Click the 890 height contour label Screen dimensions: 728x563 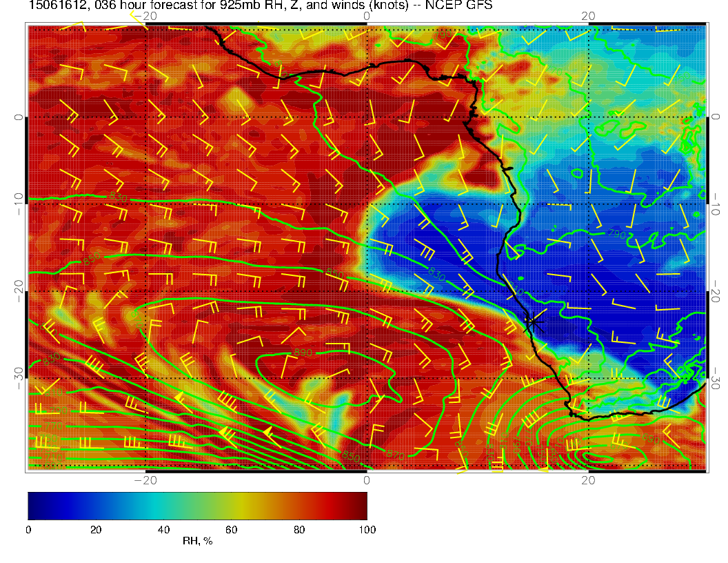click(x=305, y=353)
